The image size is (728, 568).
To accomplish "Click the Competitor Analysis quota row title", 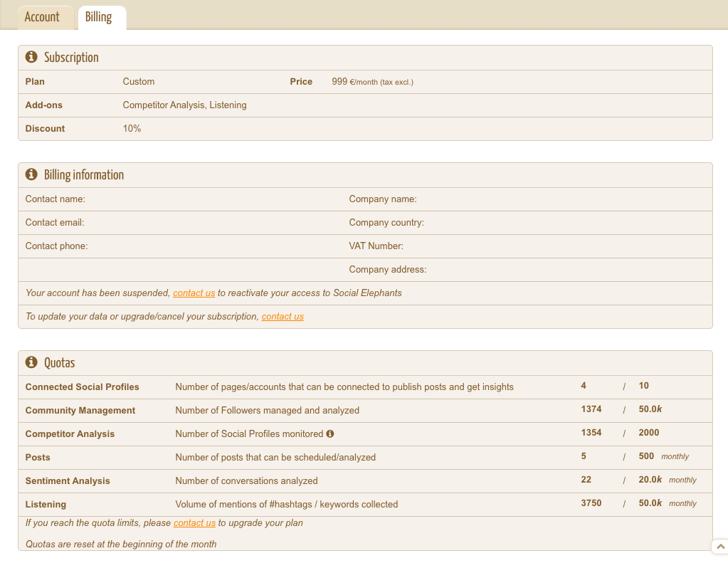I will (70, 433).
